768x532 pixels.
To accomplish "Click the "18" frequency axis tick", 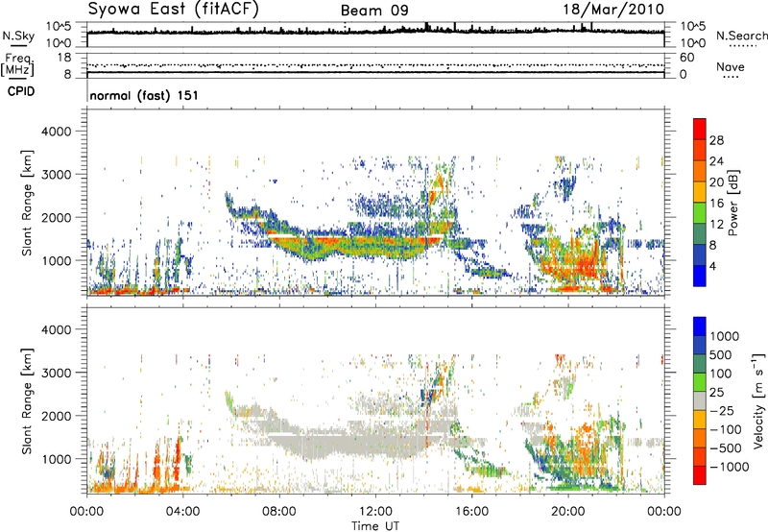I will [x=64, y=58].
